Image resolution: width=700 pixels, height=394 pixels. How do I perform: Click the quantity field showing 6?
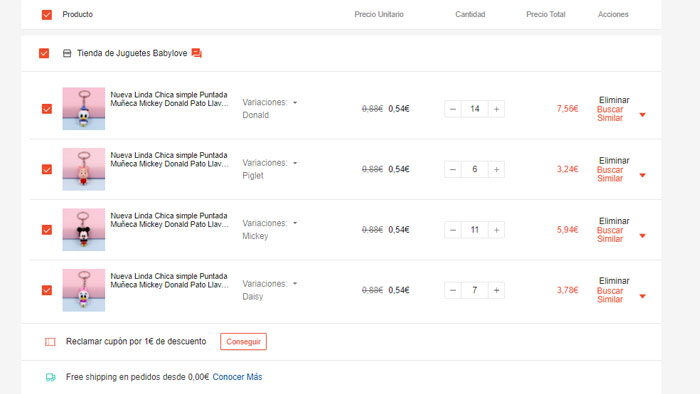(475, 170)
